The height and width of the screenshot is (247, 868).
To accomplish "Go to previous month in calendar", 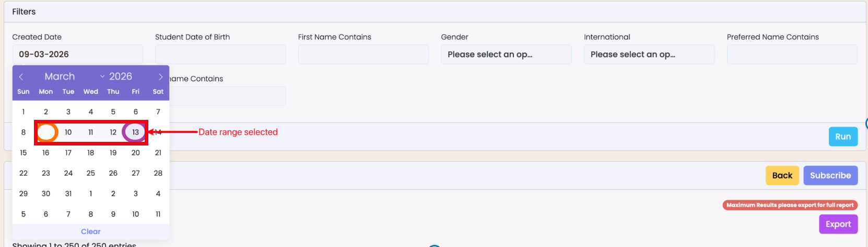I will [x=21, y=77].
